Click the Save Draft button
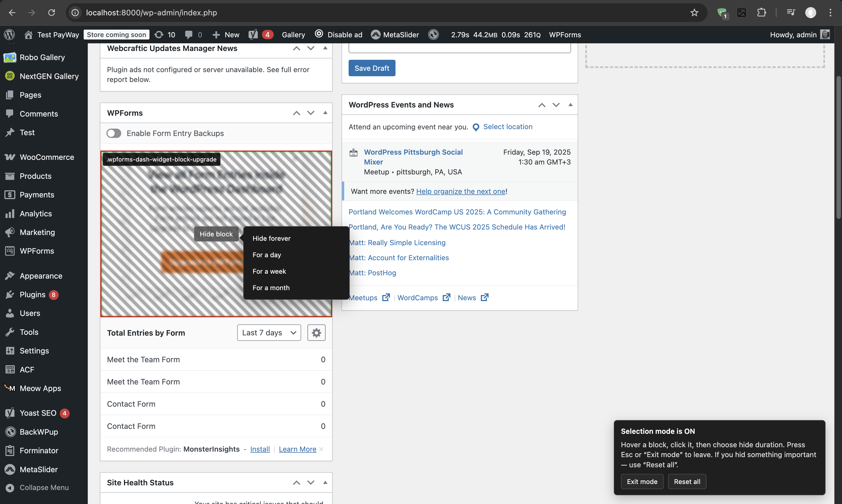 point(372,68)
